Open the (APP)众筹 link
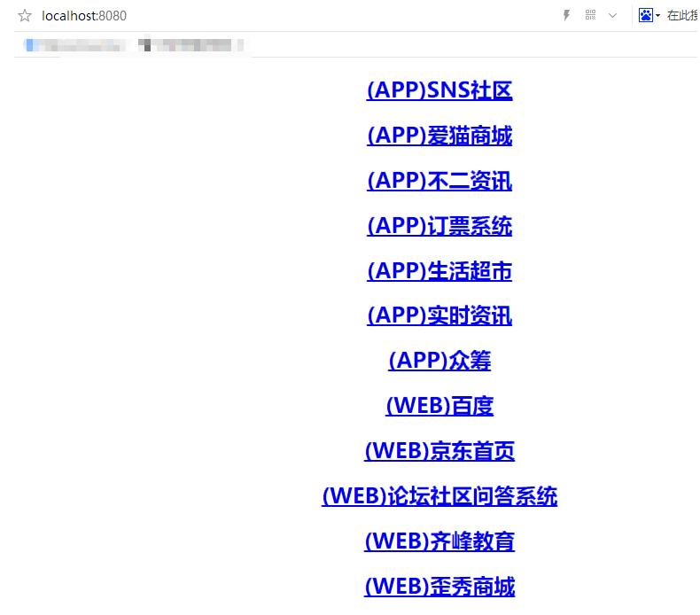700x615 pixels. (439, 361)
